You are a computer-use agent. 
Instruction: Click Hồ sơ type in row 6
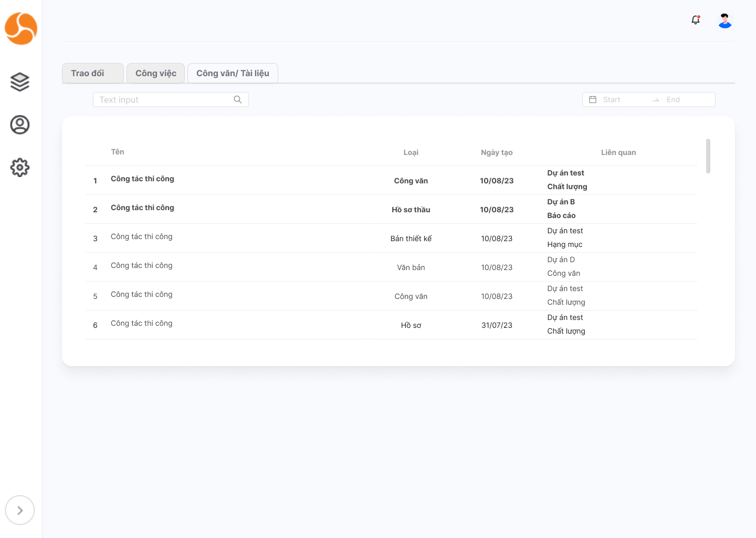(411, 325)
